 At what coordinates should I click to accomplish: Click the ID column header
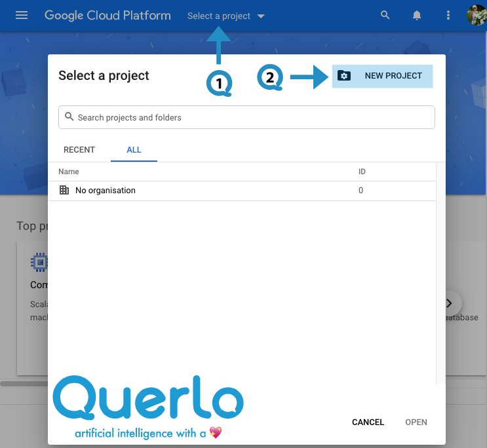(362, 172)
